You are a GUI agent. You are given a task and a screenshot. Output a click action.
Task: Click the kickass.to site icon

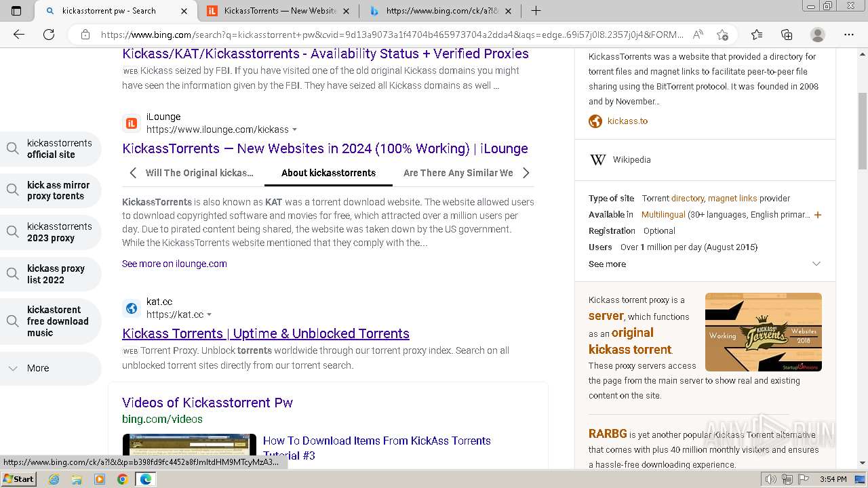click(595, 121)
